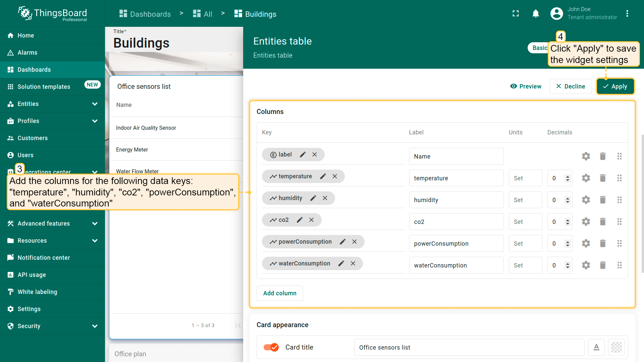Viewport: 644px width, 362px height.
Task: Open the user account three-dot menu
Action: click(x=627, y=13)
